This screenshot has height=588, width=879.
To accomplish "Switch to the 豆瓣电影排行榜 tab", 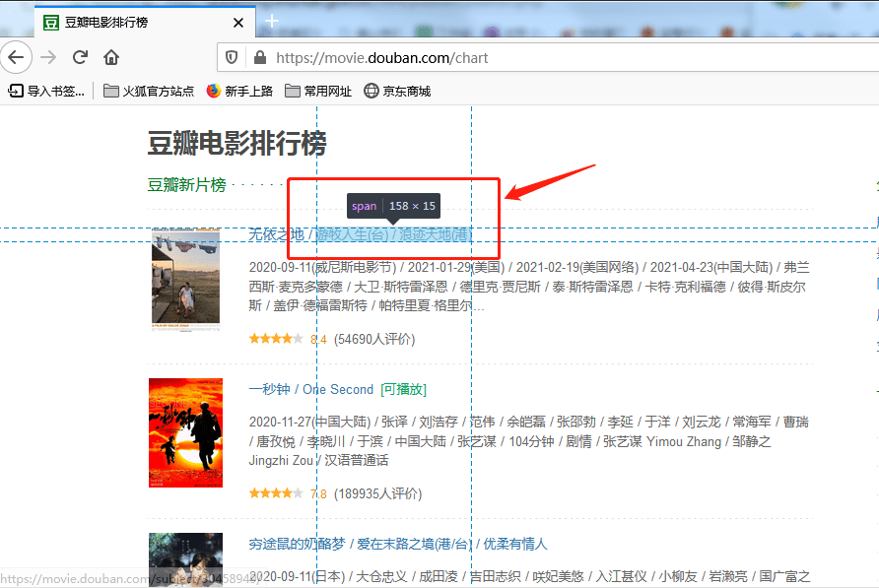I will pos(145,23).
